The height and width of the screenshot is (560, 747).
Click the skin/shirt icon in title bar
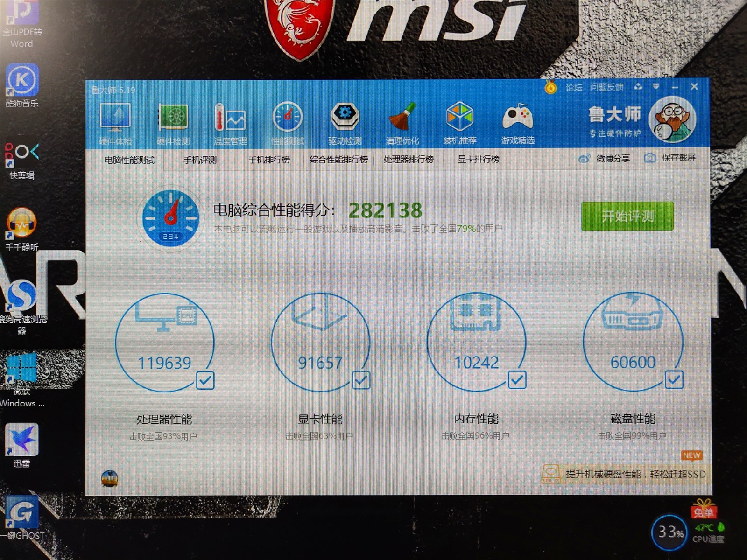638,87
